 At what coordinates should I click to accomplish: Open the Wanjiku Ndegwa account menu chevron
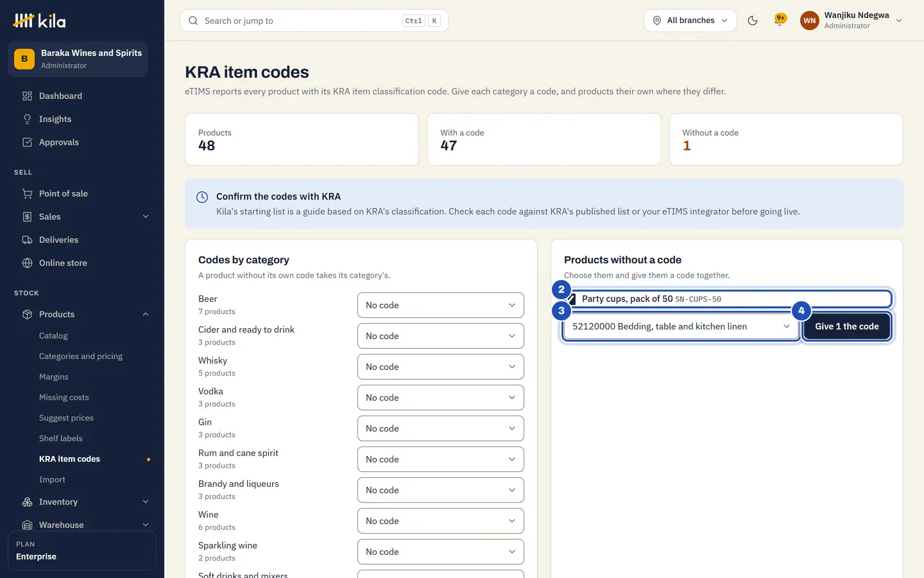tap(899, 21)
